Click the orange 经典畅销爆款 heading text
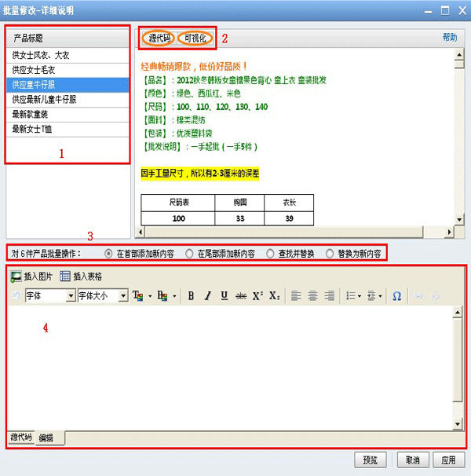Image resolution: width=471 pixels, height=476 pixels. (194, 66)
